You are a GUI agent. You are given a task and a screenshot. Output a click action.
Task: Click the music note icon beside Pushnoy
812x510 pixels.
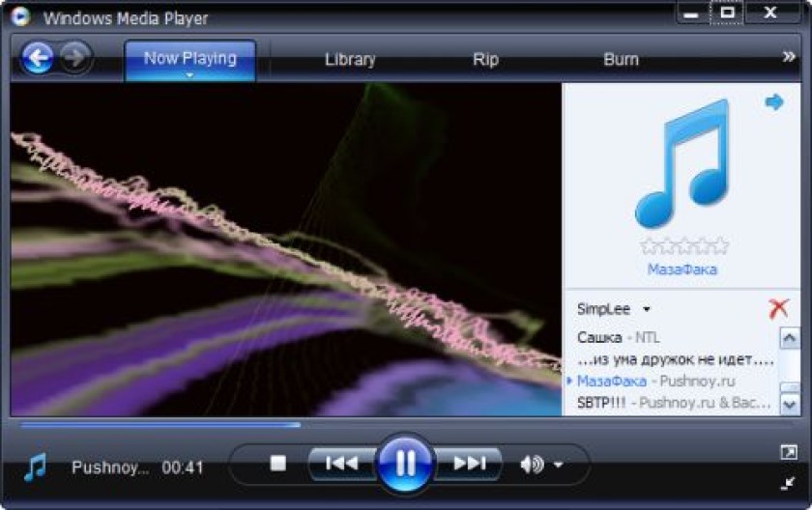(35, 467)
